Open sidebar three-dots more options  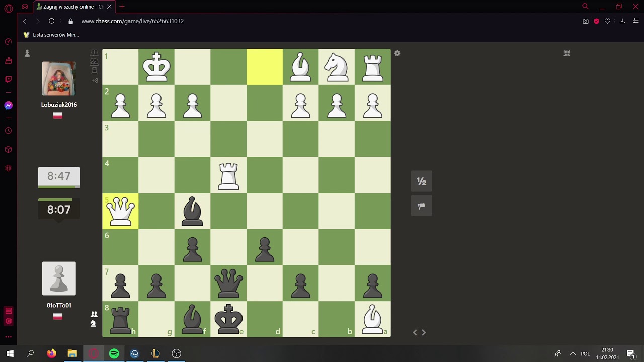(x=8, y=337)
